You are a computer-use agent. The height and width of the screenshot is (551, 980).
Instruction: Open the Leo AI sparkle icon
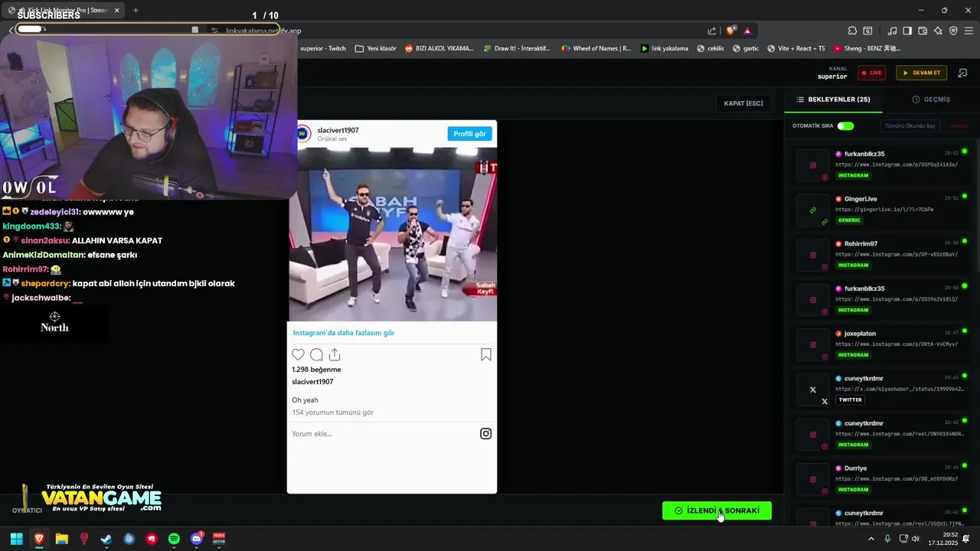coord(938,31)
